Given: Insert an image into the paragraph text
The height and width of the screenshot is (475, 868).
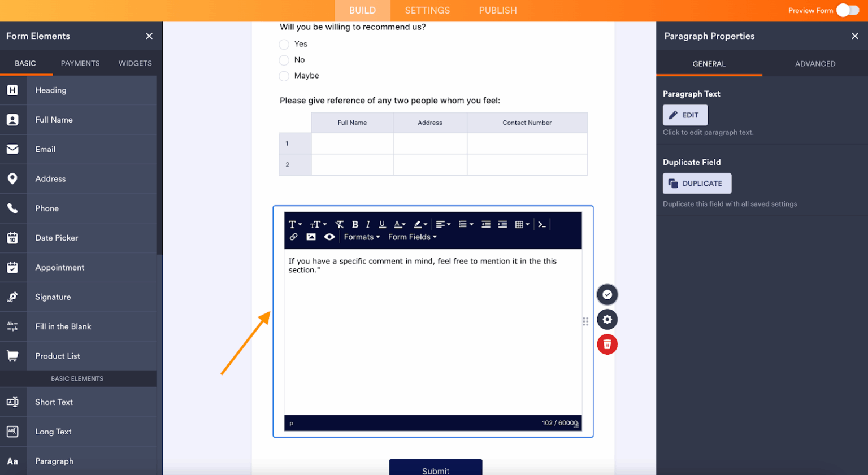Looking at the screenshot, I should 311,236.
